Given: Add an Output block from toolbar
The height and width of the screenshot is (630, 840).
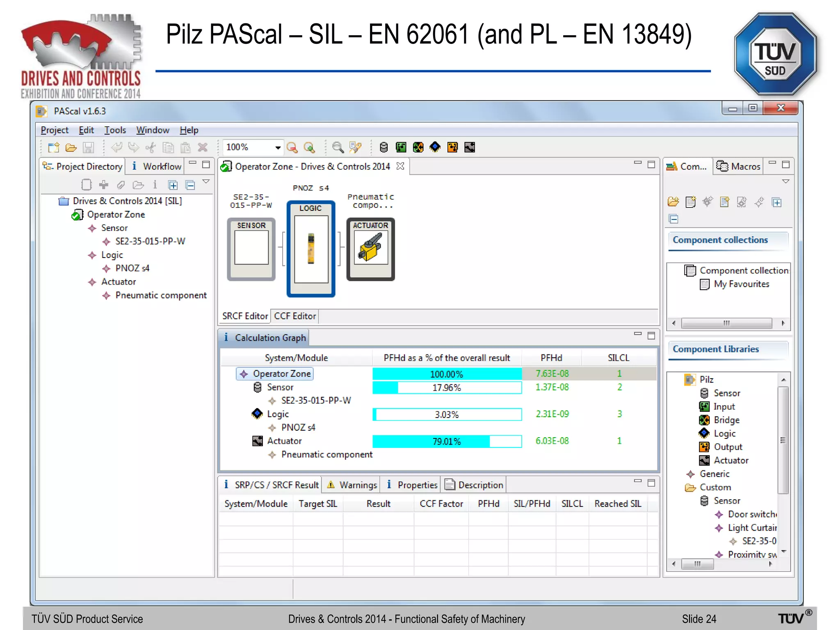Looking at the screenshot, I should 452,147.
